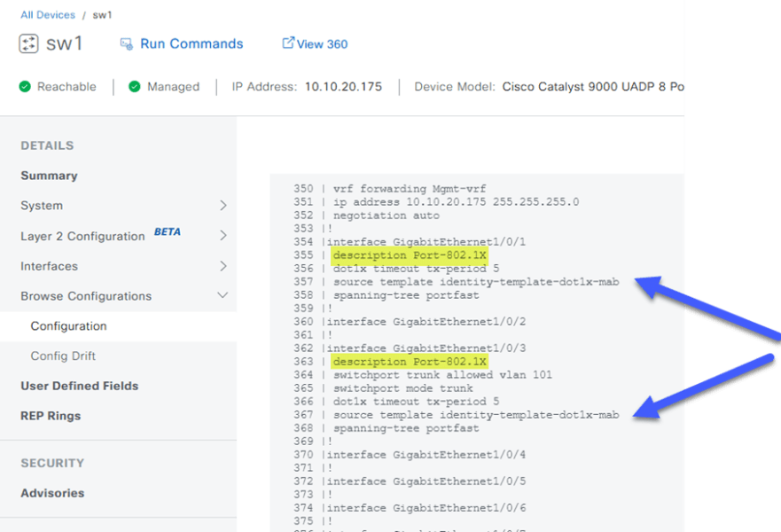The width and height of the screenshot is (781, 532).
Task: Open the REP Rings section
Action: click(51, 416)
